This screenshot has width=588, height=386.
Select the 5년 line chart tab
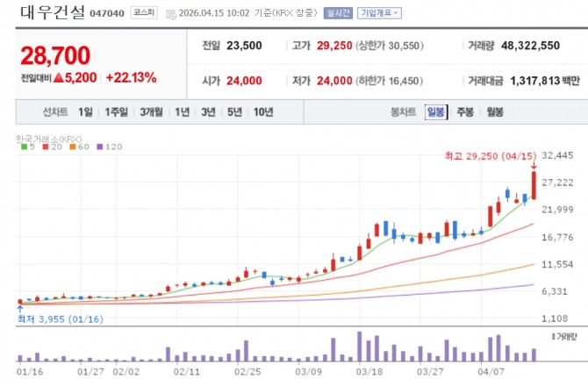point(234,111)
